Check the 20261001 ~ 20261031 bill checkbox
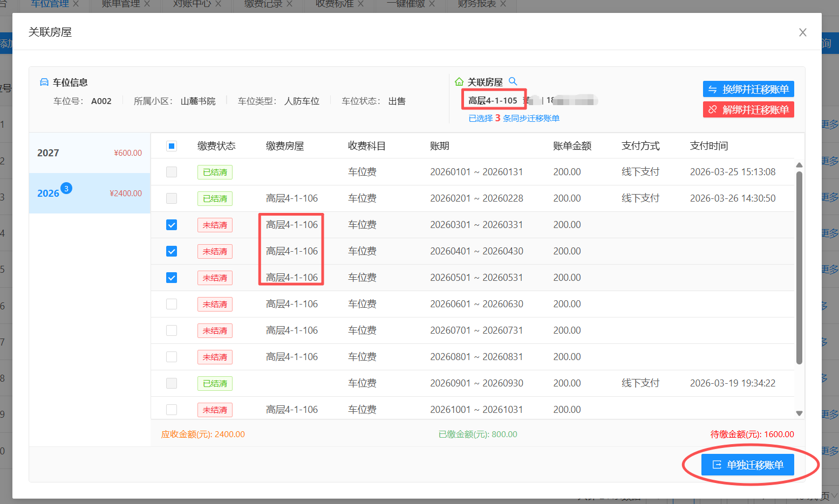The width and height of the screenshot is (839, 504). tap(172, 410)
